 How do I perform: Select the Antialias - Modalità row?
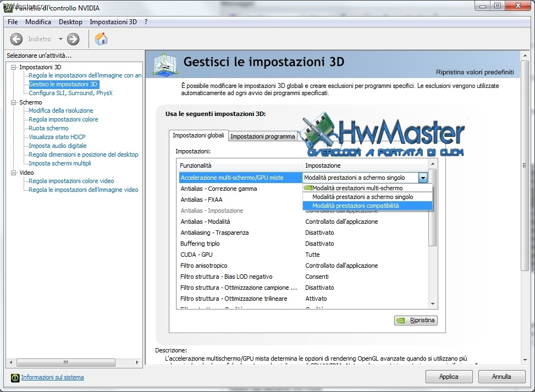pyautogui.click(x=304, y=222)
